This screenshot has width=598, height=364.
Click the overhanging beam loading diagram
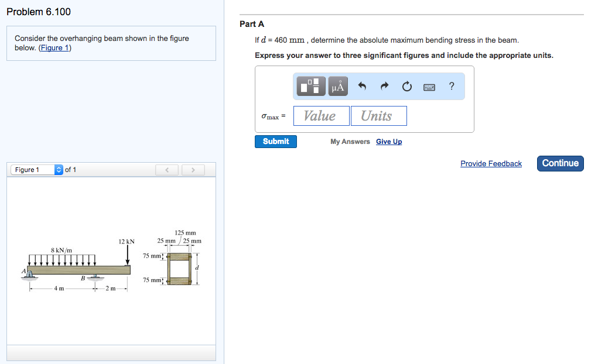click(78, 268)
